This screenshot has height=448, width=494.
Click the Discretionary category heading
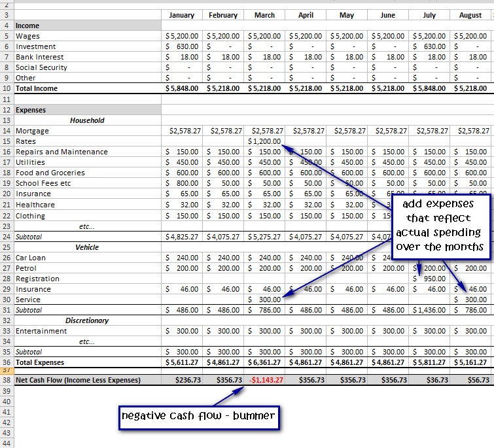click(x=87, y=320)
